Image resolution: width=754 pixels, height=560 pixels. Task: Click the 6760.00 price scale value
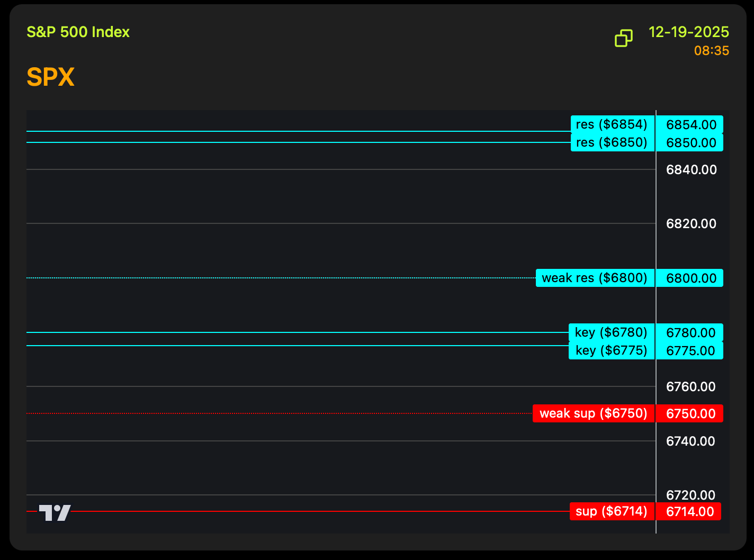coord(690,387)
